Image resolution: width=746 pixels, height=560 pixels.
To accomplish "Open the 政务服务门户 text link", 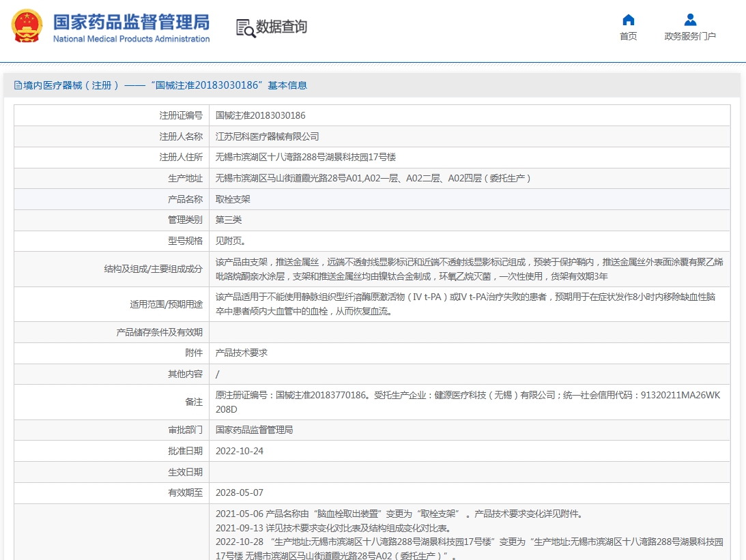I will (x=690, y=36).
